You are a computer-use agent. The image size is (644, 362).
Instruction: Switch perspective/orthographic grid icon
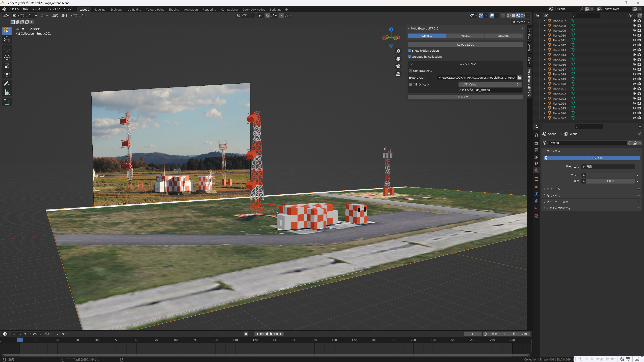coord(398,74)
